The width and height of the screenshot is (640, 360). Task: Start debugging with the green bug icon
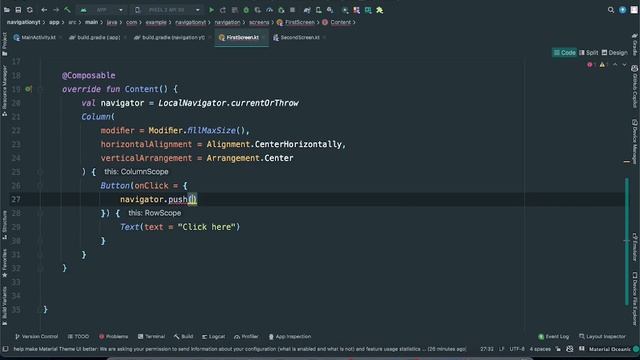tap(246, 10)
